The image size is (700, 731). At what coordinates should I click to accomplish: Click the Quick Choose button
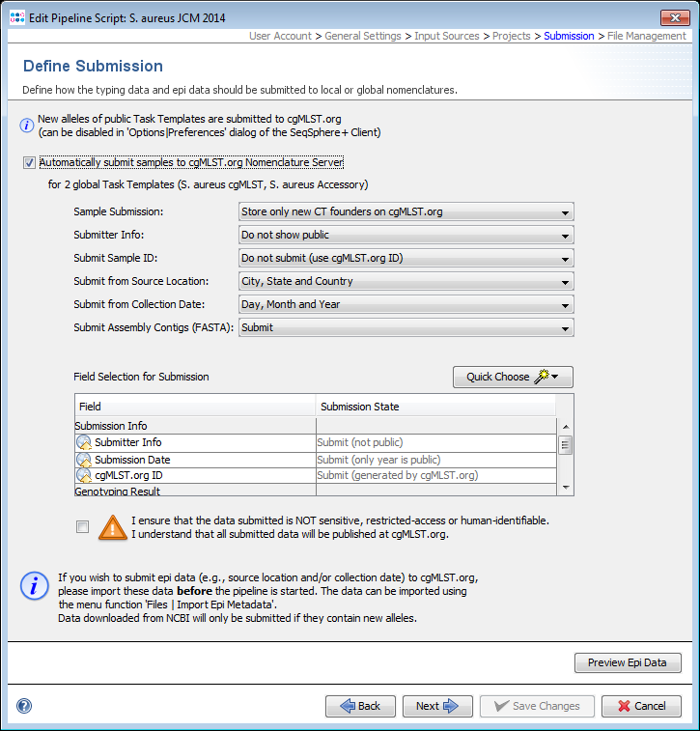513,377
